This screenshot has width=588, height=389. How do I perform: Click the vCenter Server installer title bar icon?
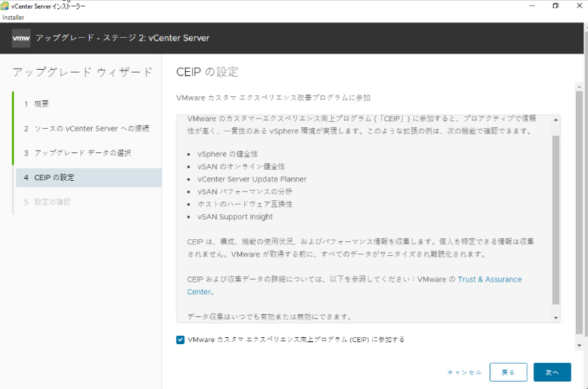click(4, 6)
